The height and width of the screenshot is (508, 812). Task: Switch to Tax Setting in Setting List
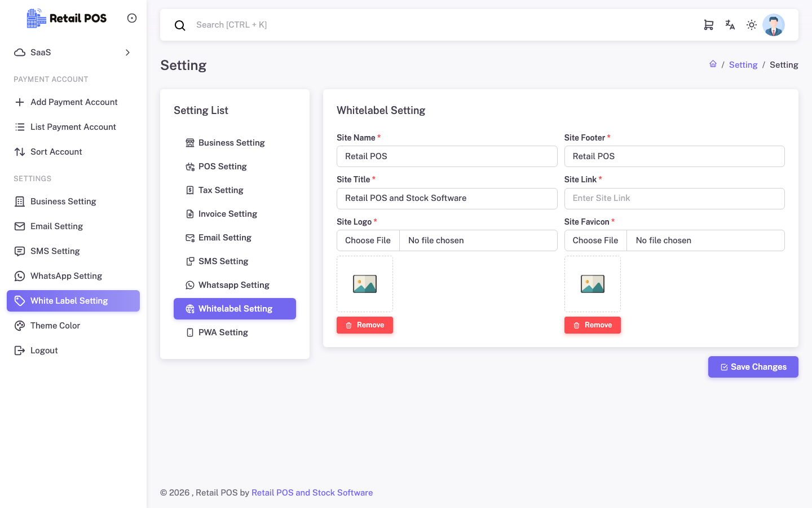point(235,190)
